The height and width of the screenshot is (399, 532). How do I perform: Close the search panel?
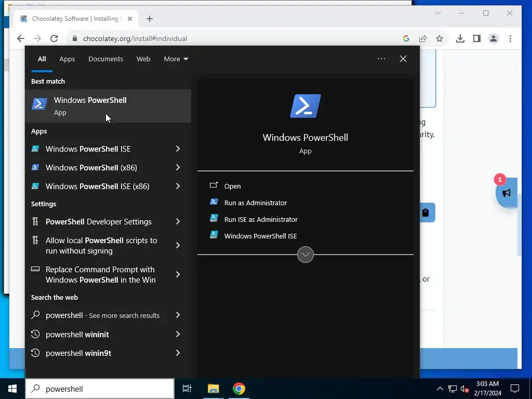[x=403, y=59]
